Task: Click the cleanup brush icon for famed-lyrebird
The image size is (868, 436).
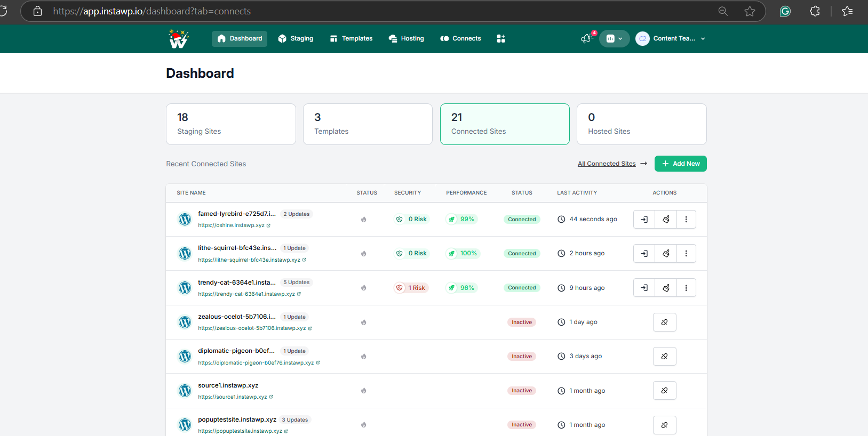Action: (666, 219)
